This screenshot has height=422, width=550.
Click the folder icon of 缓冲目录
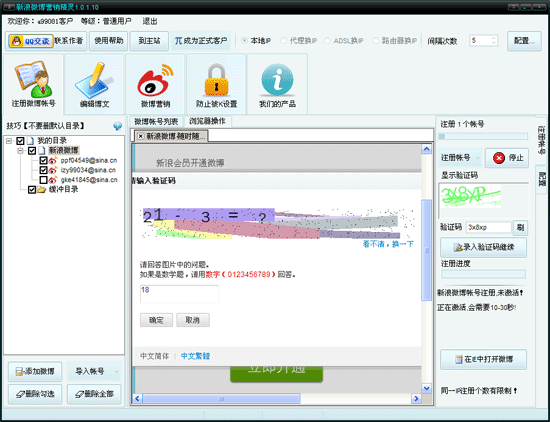coord(42,189)
